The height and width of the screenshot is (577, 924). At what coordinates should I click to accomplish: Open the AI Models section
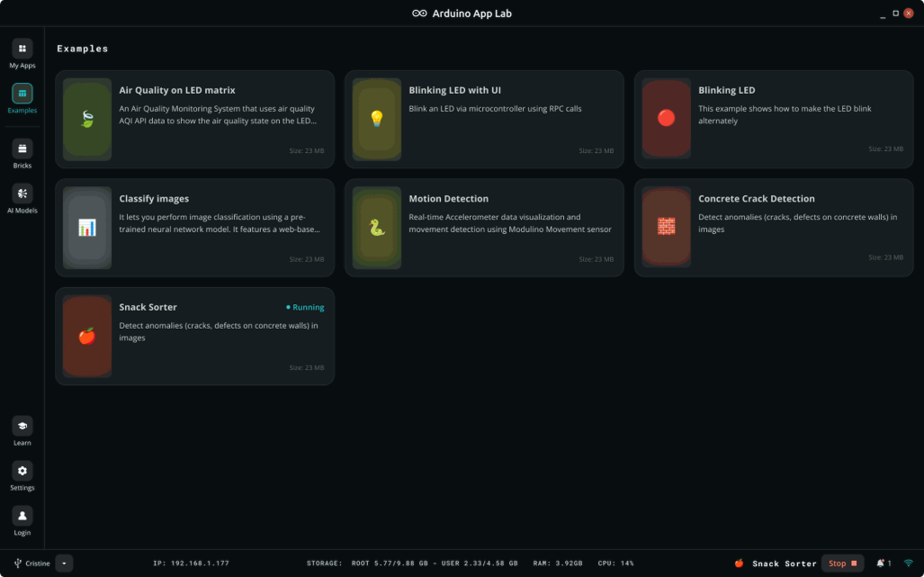[x=22, y=194]
